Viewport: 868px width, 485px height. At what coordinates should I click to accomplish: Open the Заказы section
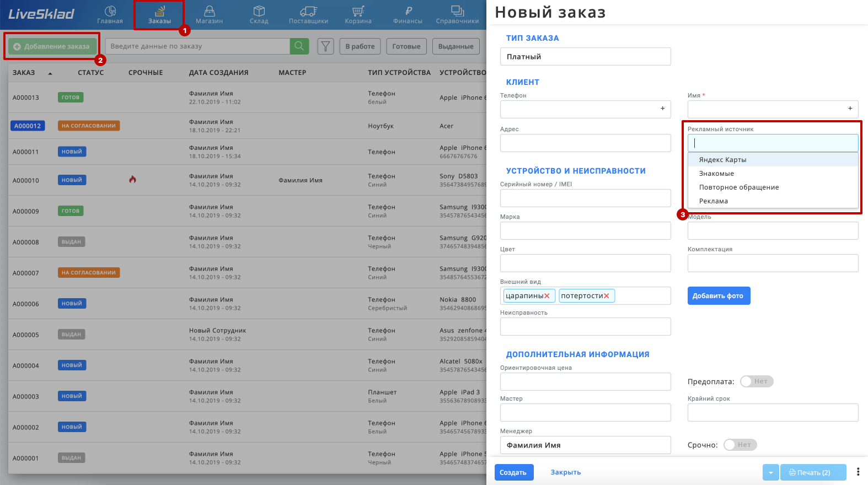159,15
